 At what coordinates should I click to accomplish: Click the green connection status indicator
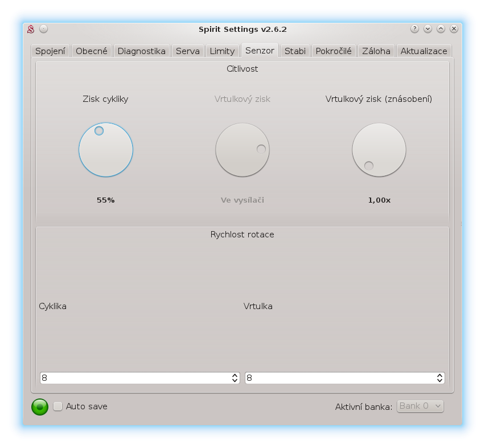(39, 406)
